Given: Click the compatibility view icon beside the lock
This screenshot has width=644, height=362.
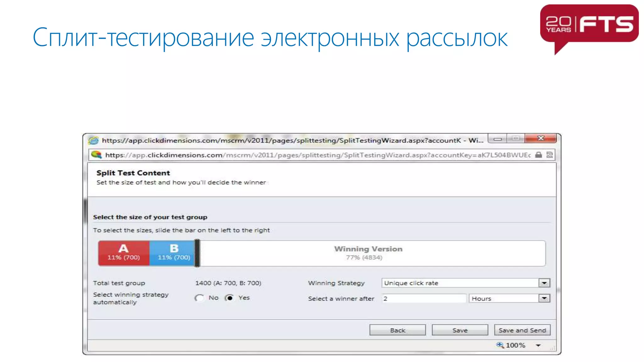Looking at the screenshot, I should [x=549, y=155].
